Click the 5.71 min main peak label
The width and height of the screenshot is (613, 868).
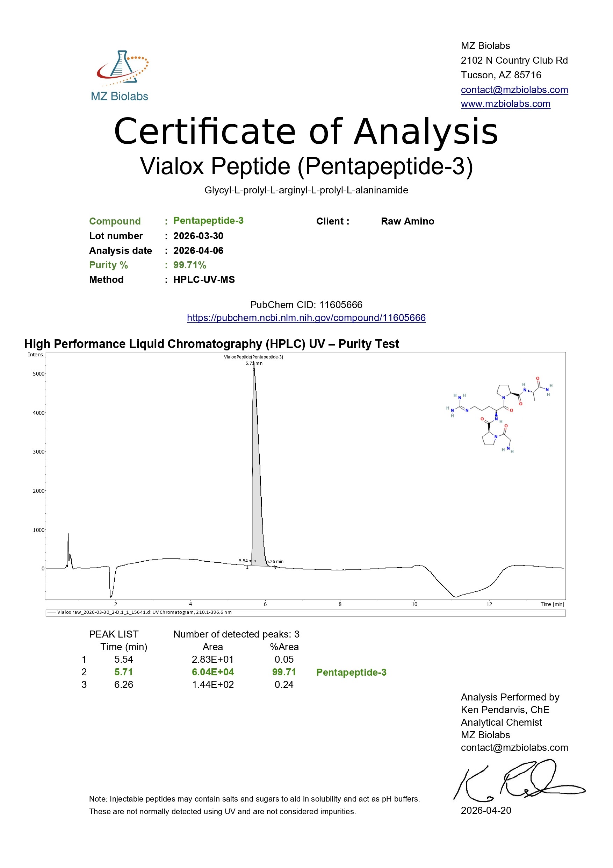(x=254, y=363)
